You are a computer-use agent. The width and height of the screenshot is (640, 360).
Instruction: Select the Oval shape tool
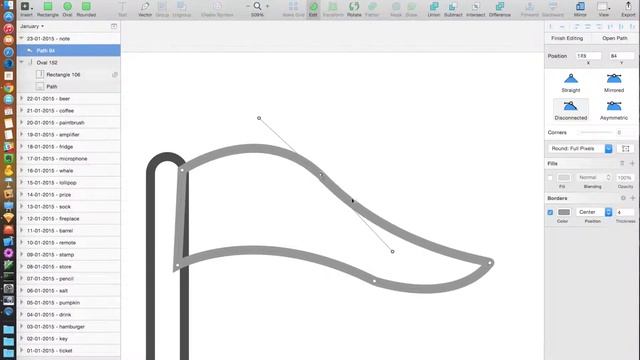(x=67, y=9)
